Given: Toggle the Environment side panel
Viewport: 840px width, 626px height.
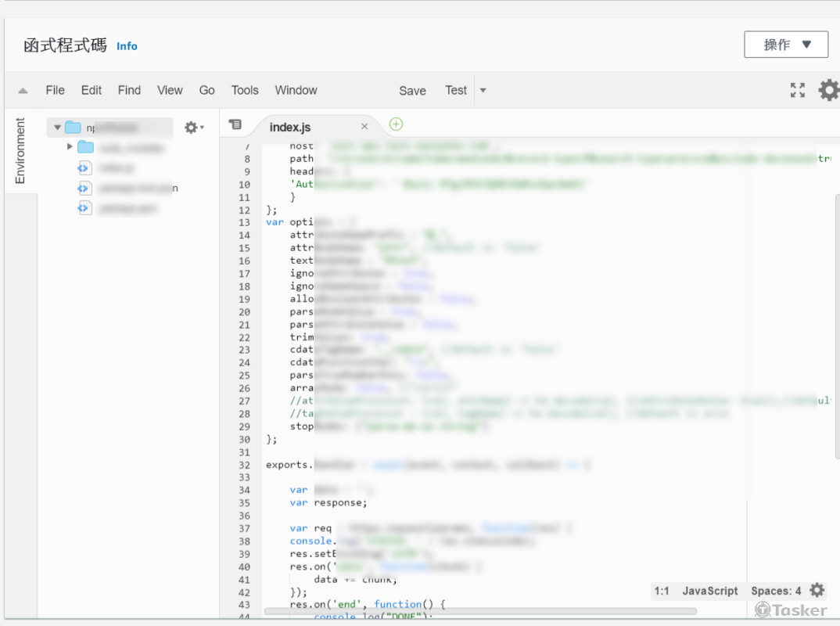Looking at the screenshot, I should tap(20, 151).
